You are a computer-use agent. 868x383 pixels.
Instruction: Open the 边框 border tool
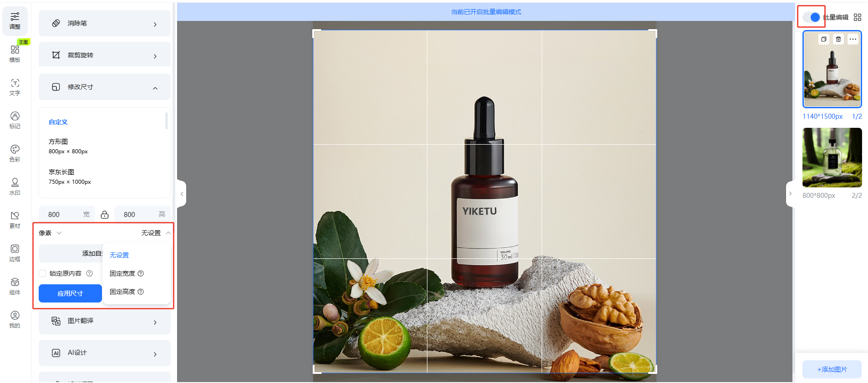15,253
